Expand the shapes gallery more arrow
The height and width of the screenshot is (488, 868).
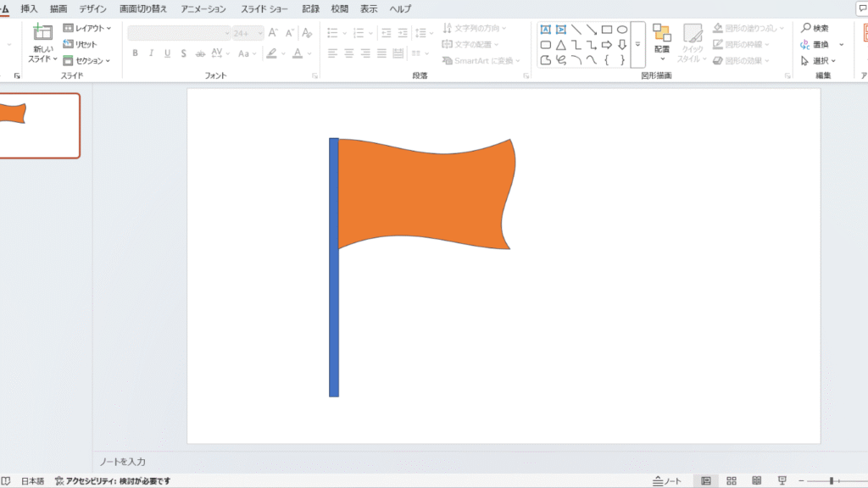[637, 44]
